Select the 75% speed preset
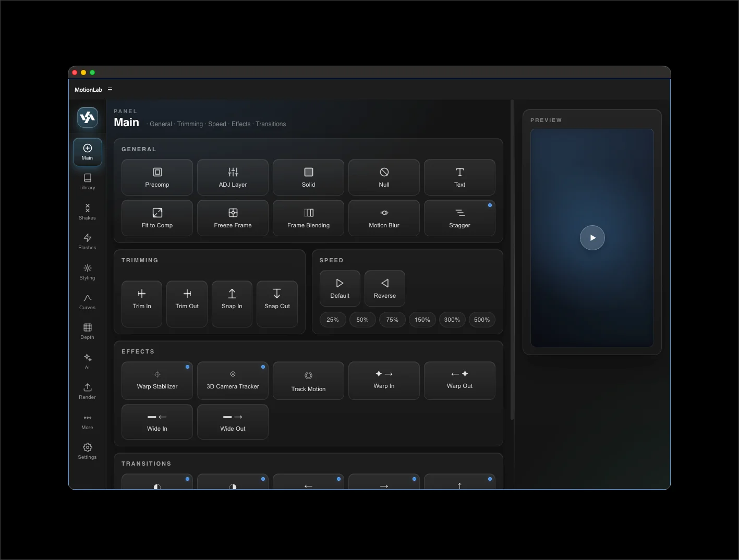The height and width of the screenshot is (560, 739). point(392,320)
